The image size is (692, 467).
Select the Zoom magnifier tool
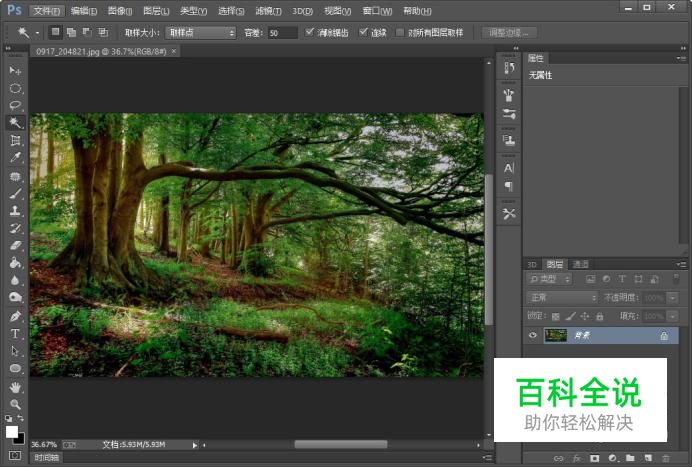tap(15, 403)
